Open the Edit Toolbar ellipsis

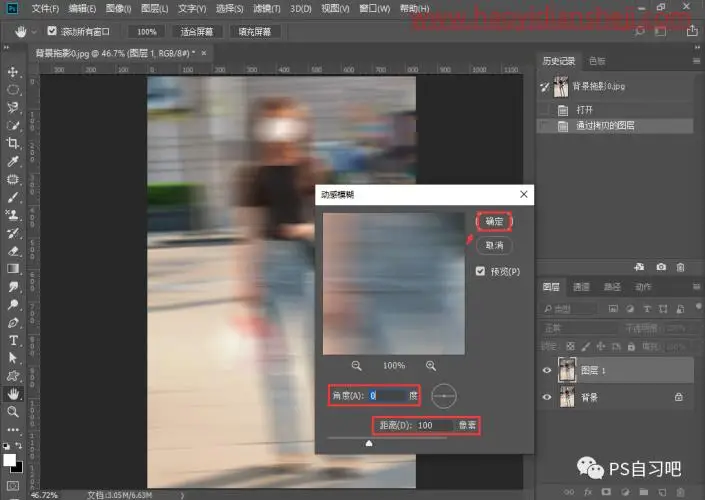[x=13, y=430]
